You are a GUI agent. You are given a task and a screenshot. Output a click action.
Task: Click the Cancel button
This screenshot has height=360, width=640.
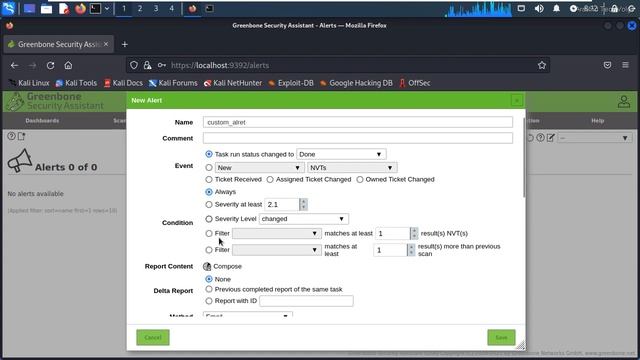(153, 338)
